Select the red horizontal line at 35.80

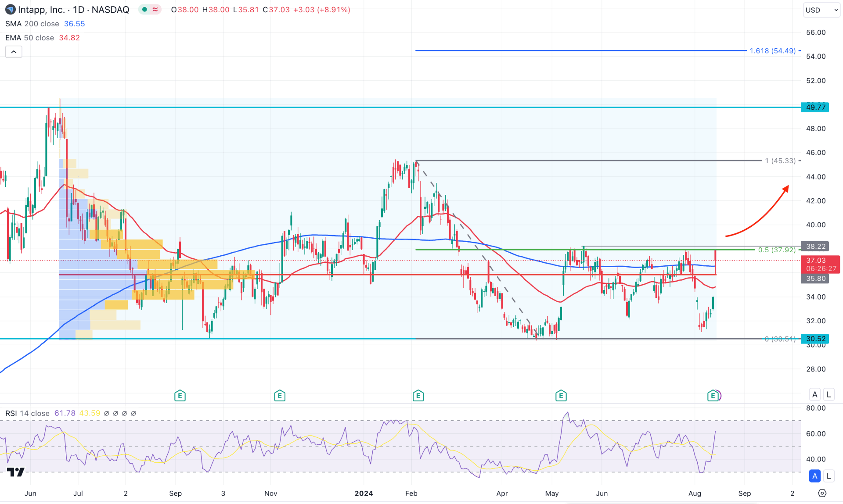coord(387,275)
